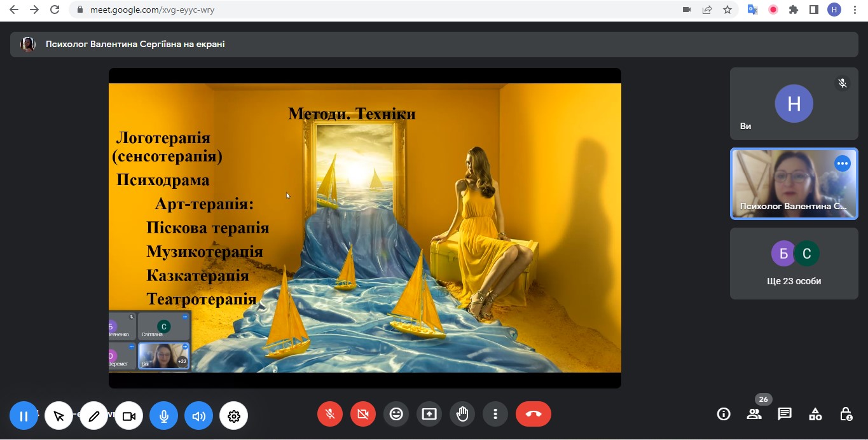Click the present screen button
The width and height of the screenshot is (868, 440).
click(429, 414)
